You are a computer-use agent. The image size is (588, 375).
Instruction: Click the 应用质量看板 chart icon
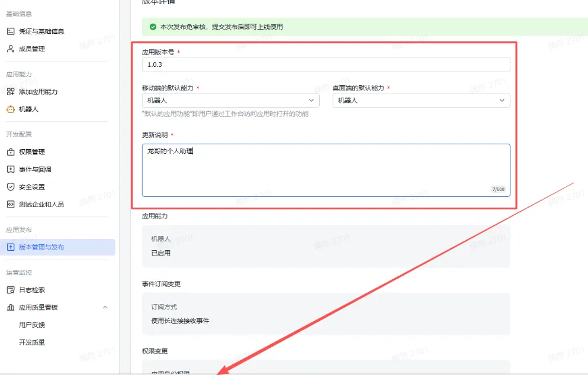(x=11, y=307)
